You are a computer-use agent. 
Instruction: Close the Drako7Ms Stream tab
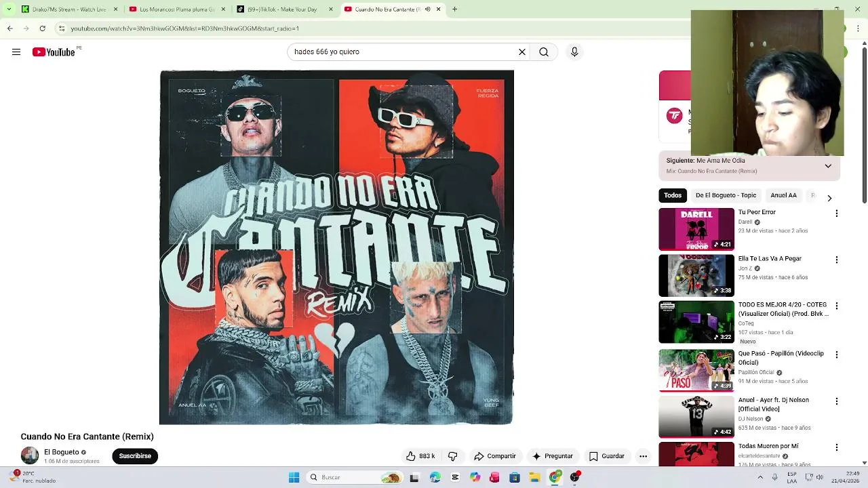[x=115, y=9]
